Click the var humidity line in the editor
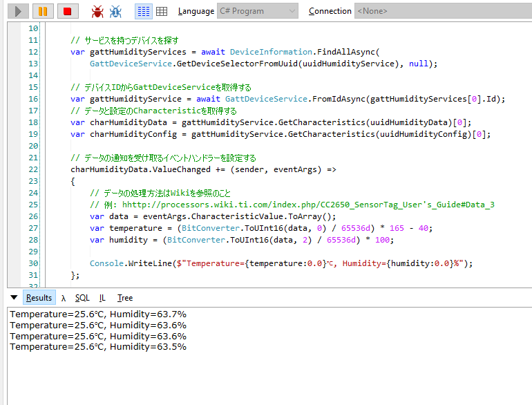The width and height of the screenshot is (532, 405). (242, 240)
